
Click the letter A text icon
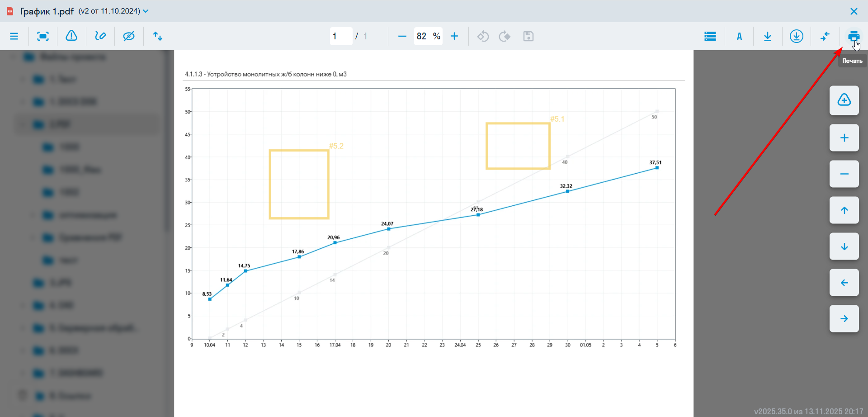739,36
